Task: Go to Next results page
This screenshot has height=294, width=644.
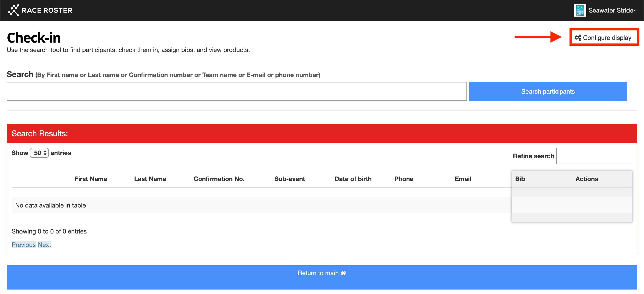Action: click(44, 245)
